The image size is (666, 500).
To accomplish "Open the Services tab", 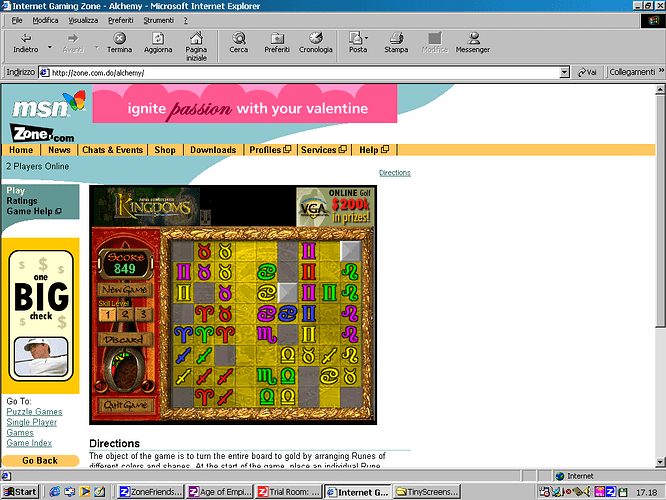I will 324,150.
